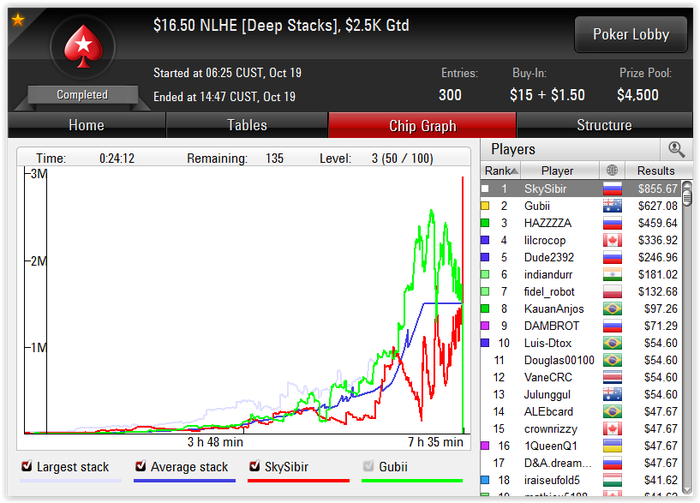
Task: Click Gubii's yellow color swatch
Action: coord(485,206)
